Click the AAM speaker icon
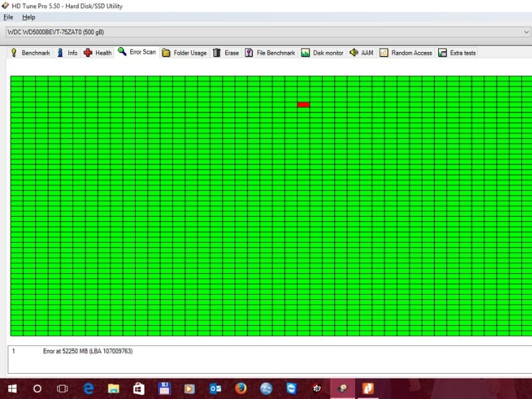This screenshot has width=532, height=399. (353, 53)
